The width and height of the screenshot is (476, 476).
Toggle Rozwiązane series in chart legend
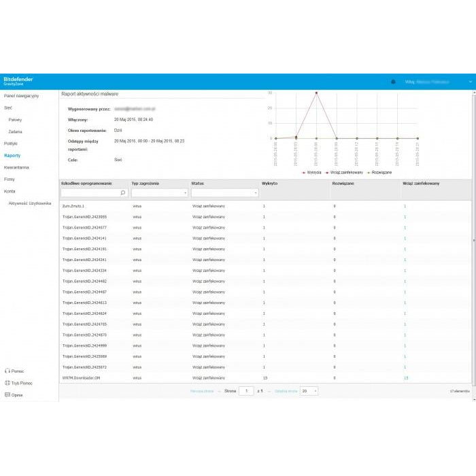379,172
